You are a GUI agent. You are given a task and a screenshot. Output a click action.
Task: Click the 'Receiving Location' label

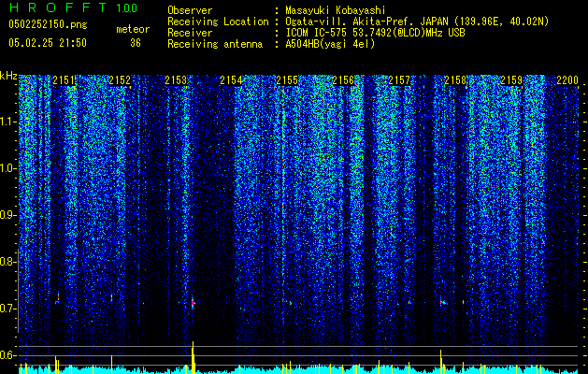point(218,22)
